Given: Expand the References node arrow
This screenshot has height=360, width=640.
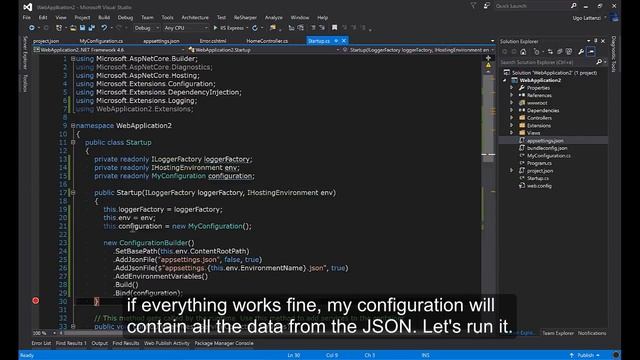Looking at the screenshot, I should pyautogui.click(x=511, y=95).
